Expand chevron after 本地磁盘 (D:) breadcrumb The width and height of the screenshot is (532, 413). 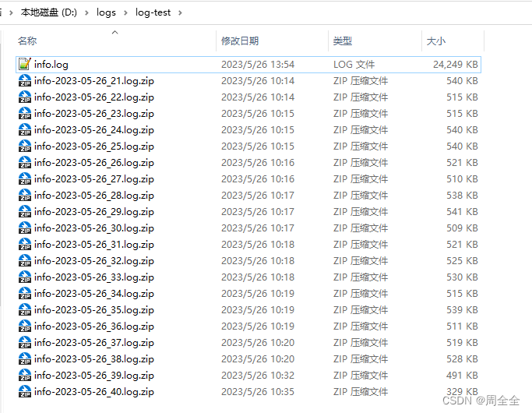coord(87,13)
